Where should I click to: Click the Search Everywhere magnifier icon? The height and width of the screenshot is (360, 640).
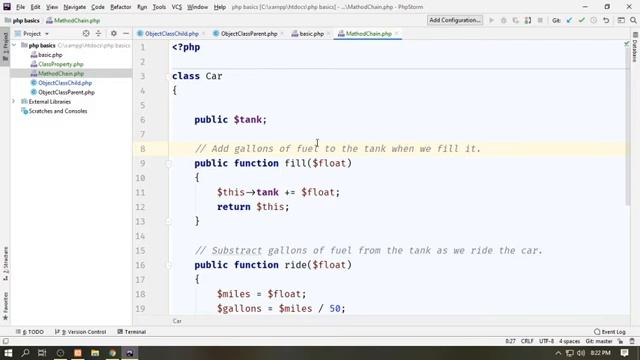coord(633,20)
